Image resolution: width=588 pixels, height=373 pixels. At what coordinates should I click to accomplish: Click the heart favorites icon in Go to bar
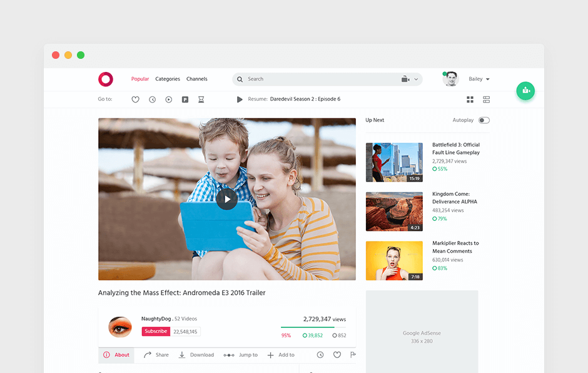point(135,100)
